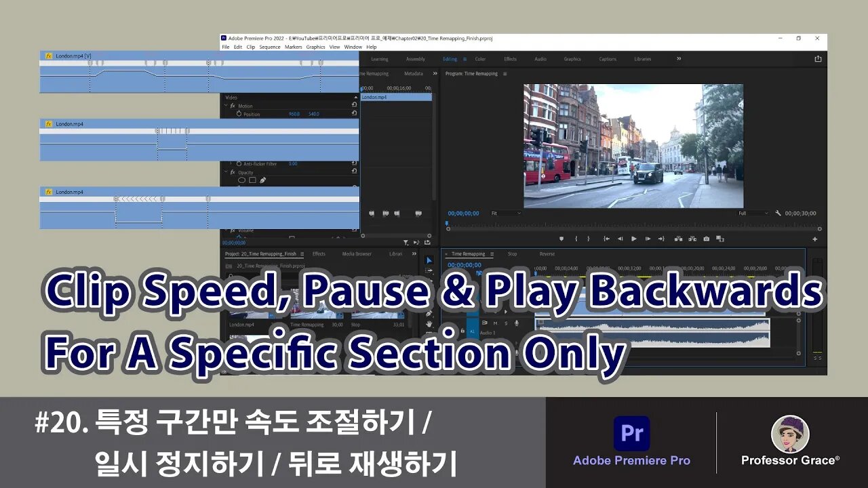This screenshot has width=868, height=488.
Task: Click the Extract button
Action: 692,239
